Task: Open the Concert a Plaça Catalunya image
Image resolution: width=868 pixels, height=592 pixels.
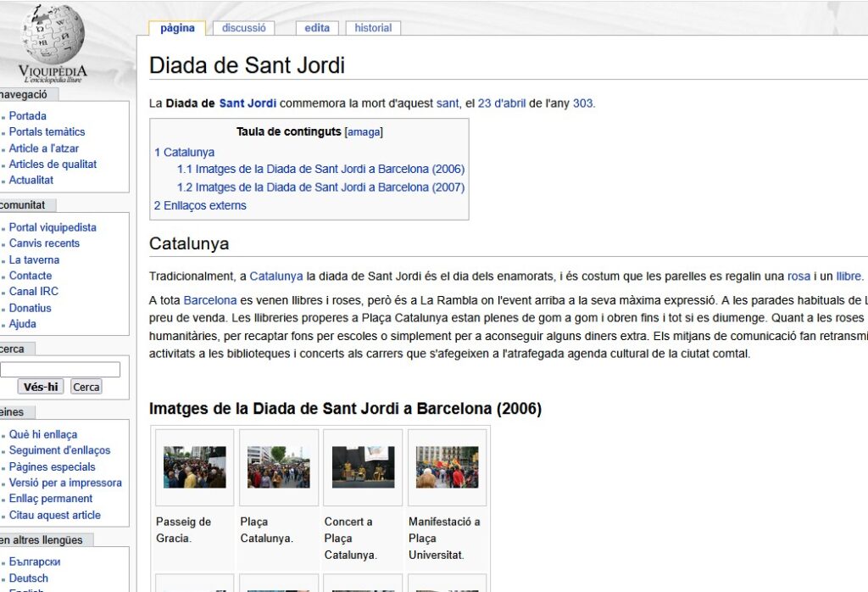Action: 363,466
